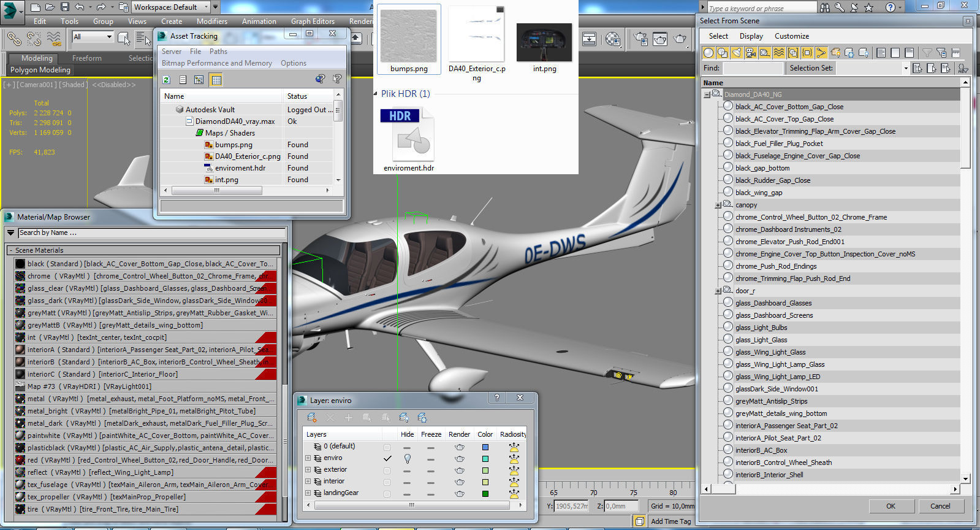This screenshot has height=530, width=980.
Task: Toggle Display Lights filter in Select From Scene
Action: pos(737,53)
